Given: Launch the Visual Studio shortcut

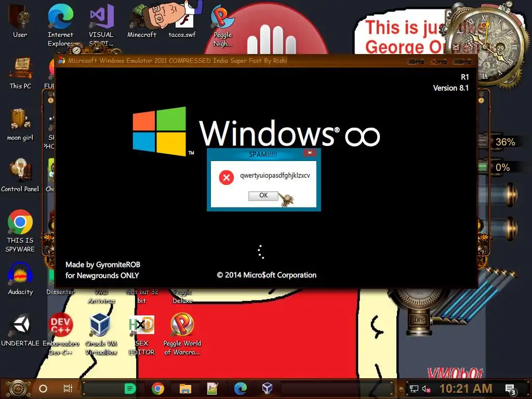Looking at the screenshot, I should coord(101,25).
